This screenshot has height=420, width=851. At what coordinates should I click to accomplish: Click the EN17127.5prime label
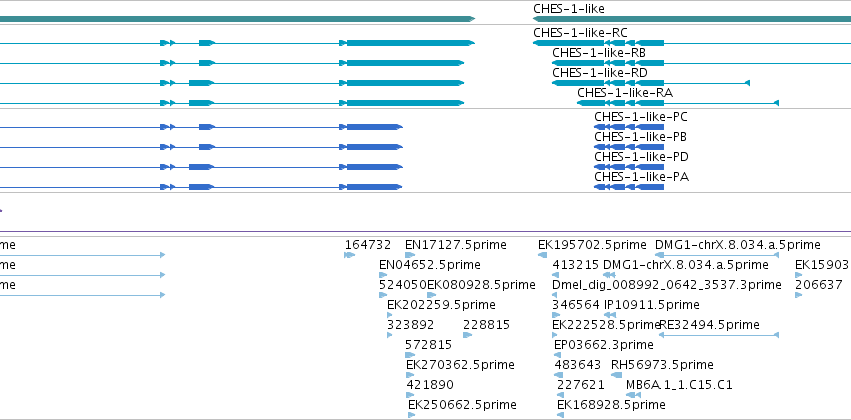[x=456, y=245]
